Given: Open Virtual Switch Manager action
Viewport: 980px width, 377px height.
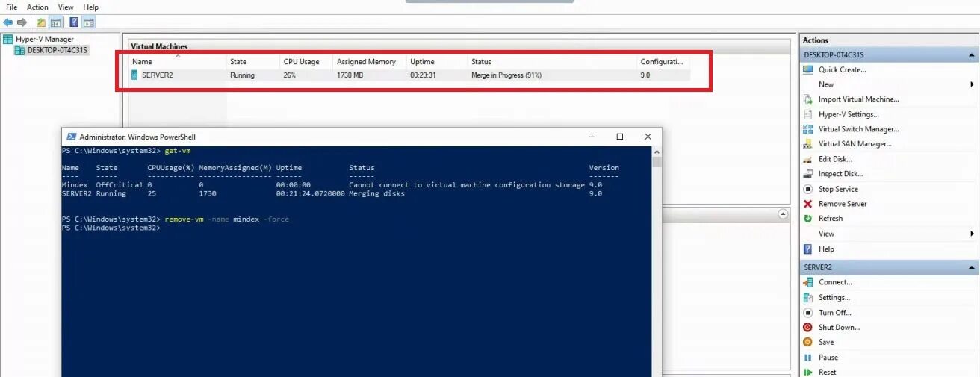Looking at the screenshot, I should [858, 129].
